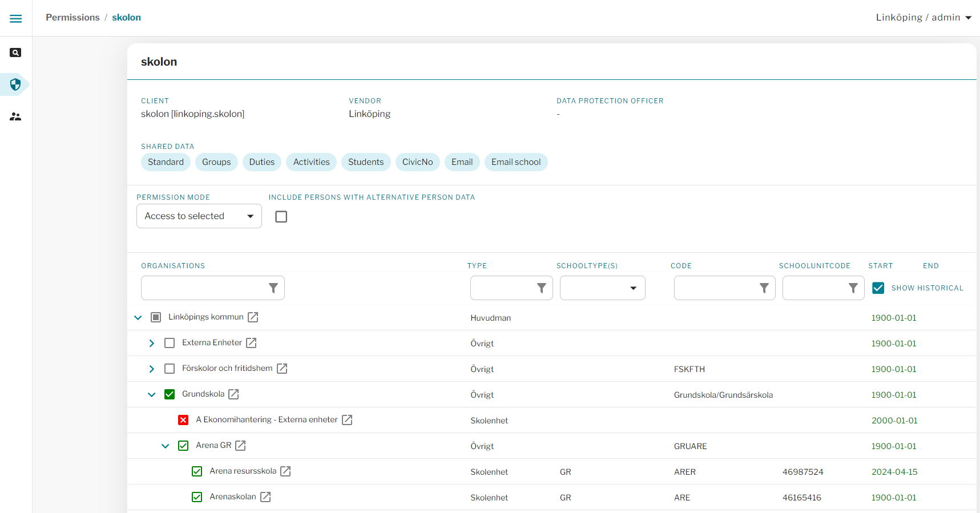Select the shield Permissions sidebar icon
The width and height of the screenshot is (980, 513).
15,84
